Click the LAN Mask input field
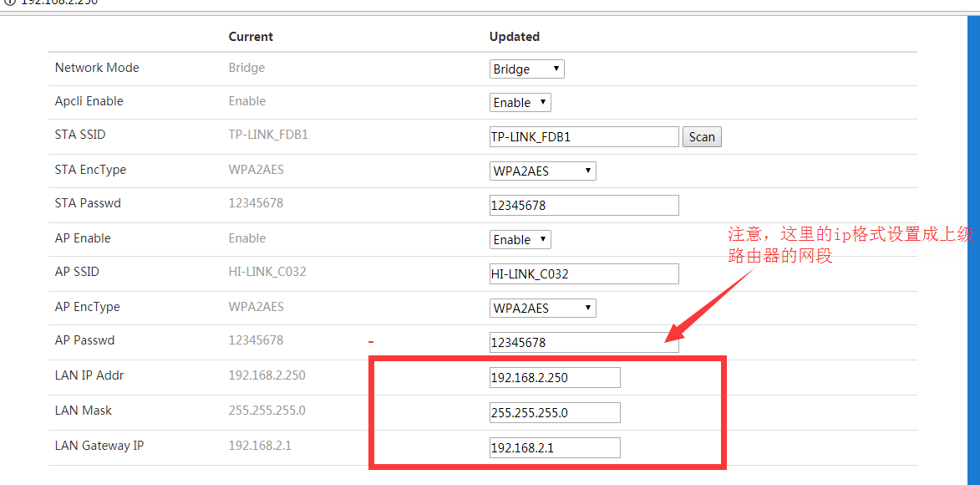The width and height of the screenshot is (980, 485). tap(555, 413)
